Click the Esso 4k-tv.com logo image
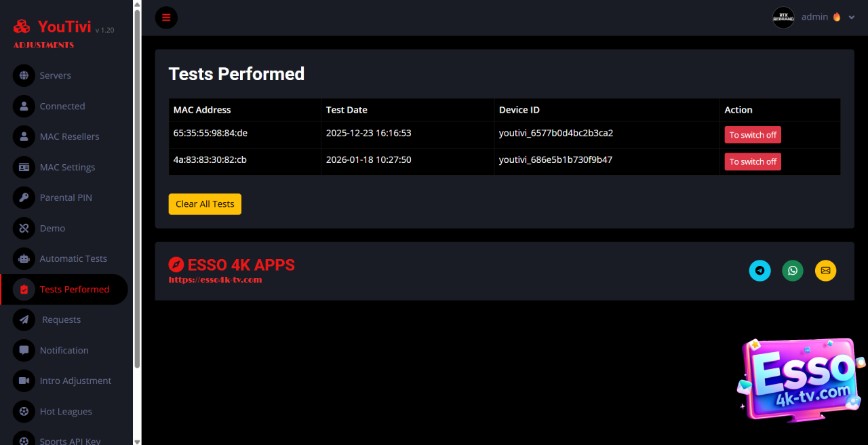 (x=802, y=380)
